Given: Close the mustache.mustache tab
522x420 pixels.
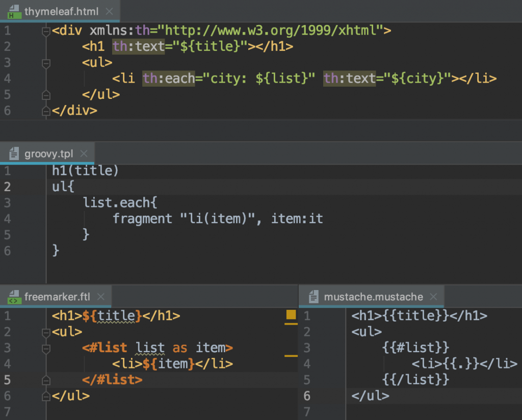Looking at the screenshot, I should click(x=433, y=297).
